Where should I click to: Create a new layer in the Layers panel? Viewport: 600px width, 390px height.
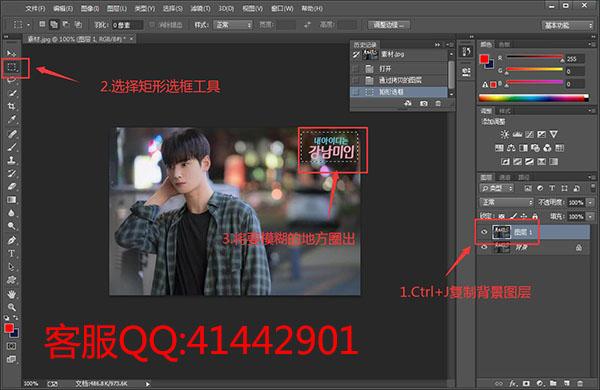coord(566,383)
